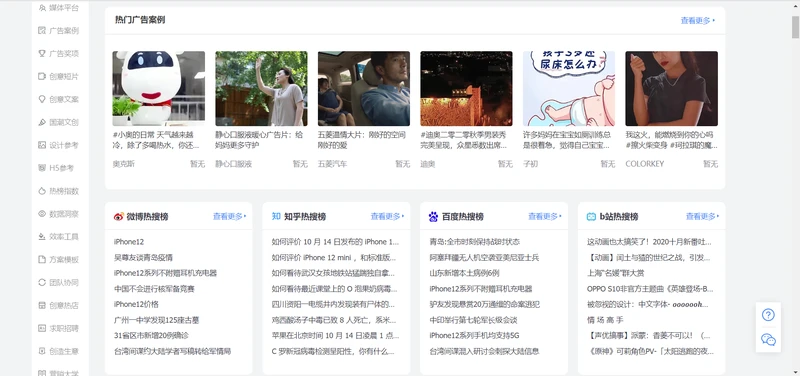View more of 热门广告案例
Screen dimensions: 800x376
(x=698, y=20)
